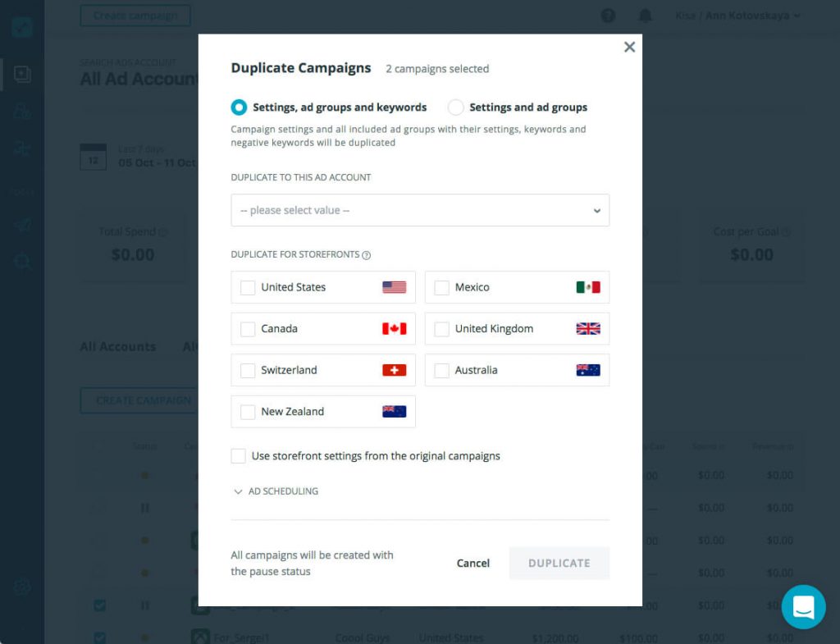Expand the Ad Scheduling section

pyautogui.click(x=276, y=491)
